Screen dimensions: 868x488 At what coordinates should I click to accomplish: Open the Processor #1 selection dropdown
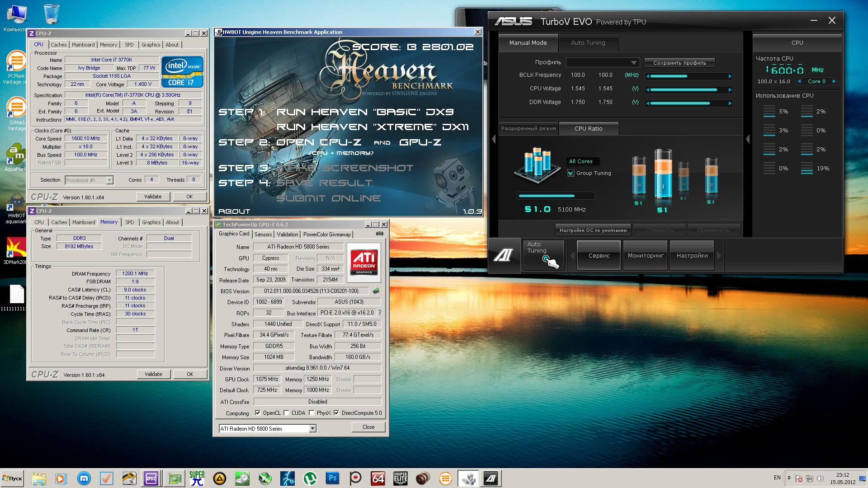pos(89,180)
